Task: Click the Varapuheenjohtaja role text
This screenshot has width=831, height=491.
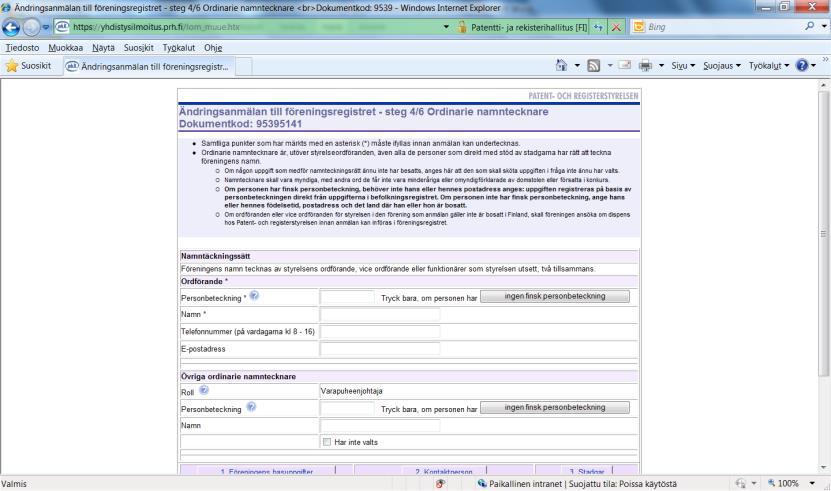Action: tap(351, 391)
